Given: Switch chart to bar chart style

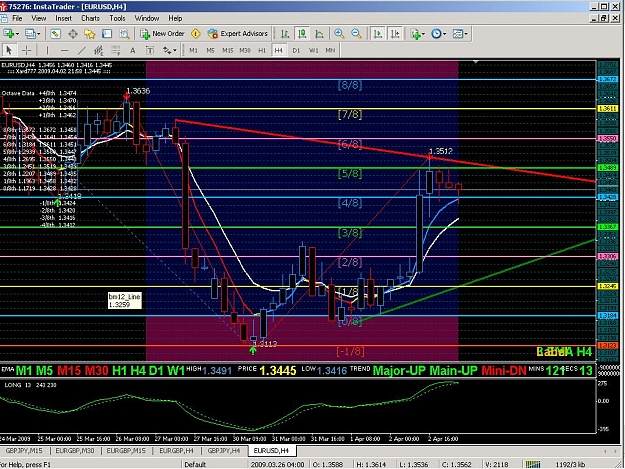Looking at the screenshot, I should point(285,34).
